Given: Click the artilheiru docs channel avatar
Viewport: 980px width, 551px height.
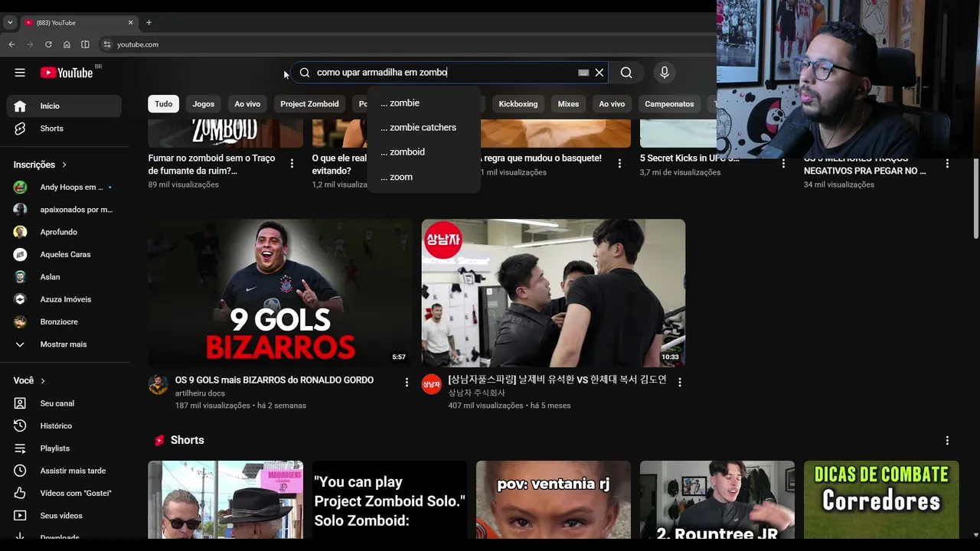Looking at the screenshot, I should click(x=158, y=384).
